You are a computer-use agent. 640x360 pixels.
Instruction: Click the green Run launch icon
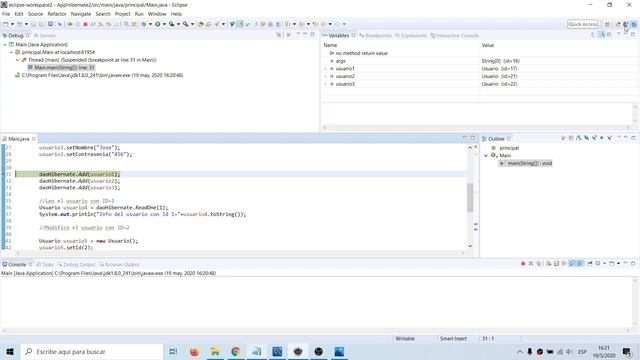pos(157,24)
